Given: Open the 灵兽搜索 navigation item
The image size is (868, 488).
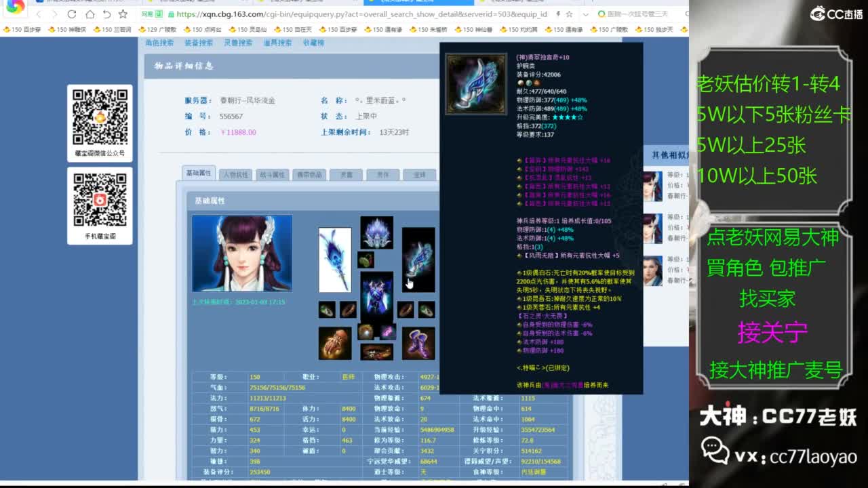Looking at the screenshot, I should point(238,43).
